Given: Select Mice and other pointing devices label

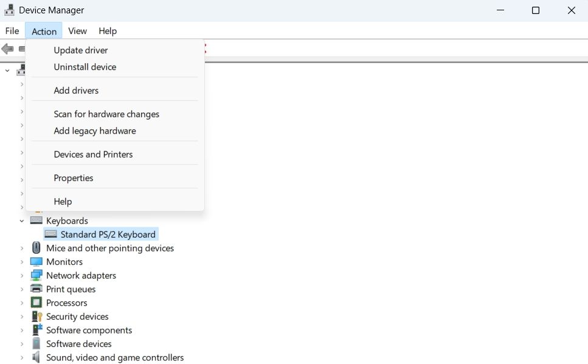Looking at the screenshot, I should click(110, 248).
